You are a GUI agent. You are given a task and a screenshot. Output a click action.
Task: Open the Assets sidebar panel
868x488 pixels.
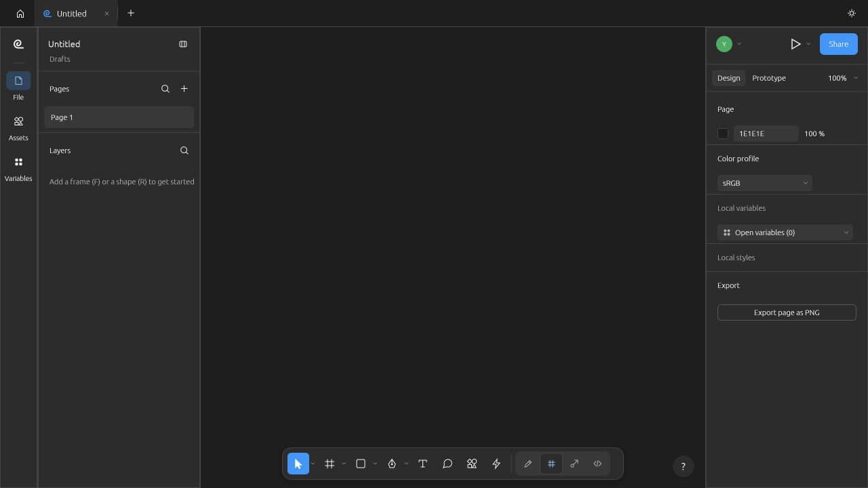click(x=18, y=127)
